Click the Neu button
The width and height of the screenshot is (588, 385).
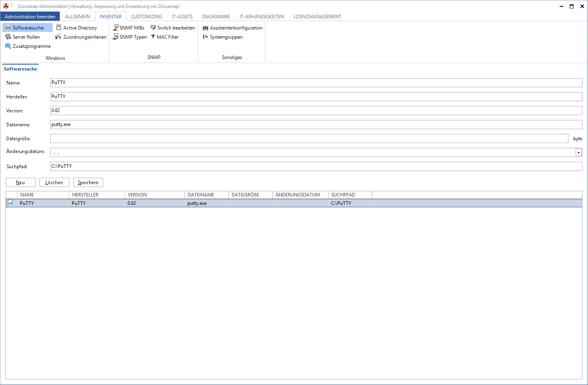click(x=20, y=182)
